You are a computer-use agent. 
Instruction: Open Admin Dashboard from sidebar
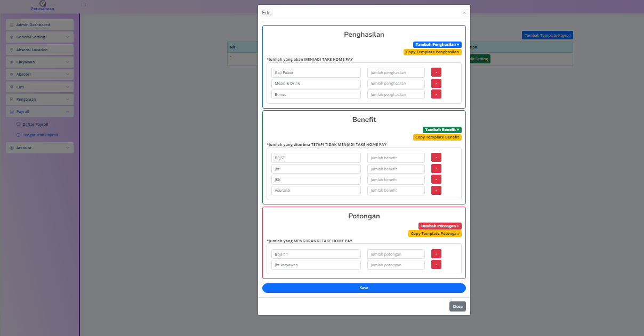click(39, 25)
